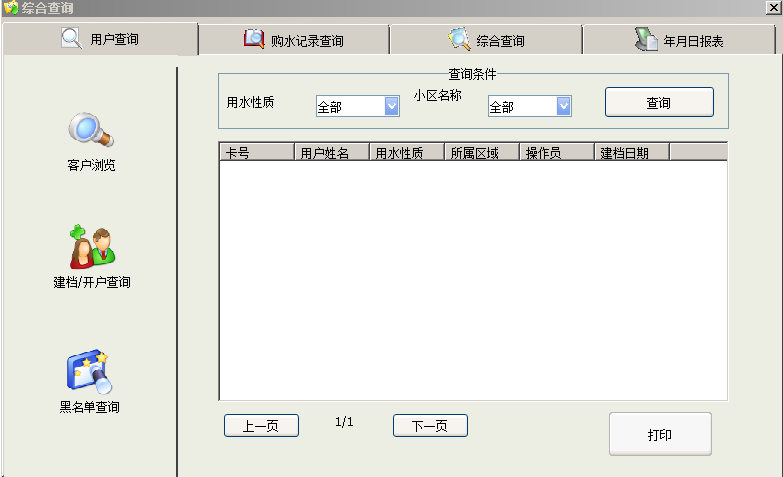Click the 所属区域 column header

482,152
